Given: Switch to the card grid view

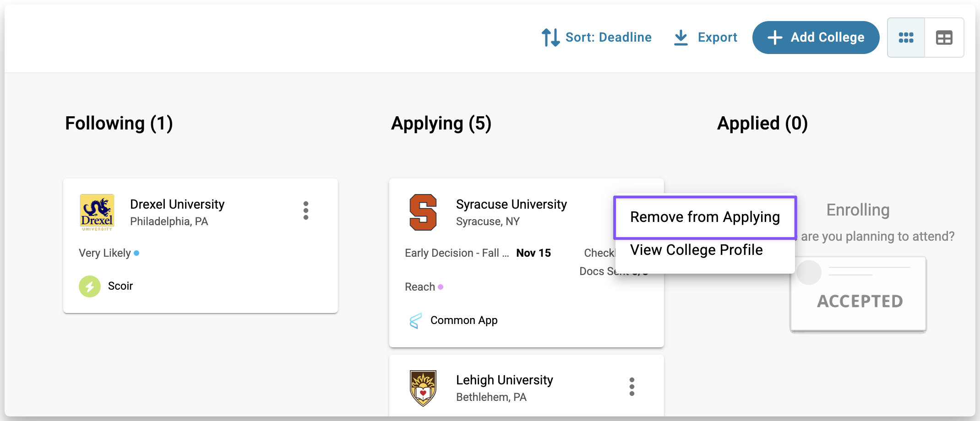Looking at the screenshot, I should [906, 38].
